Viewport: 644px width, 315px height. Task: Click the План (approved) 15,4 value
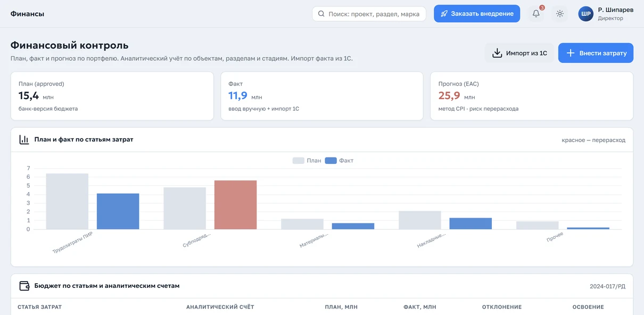click(x=29, y=96)
